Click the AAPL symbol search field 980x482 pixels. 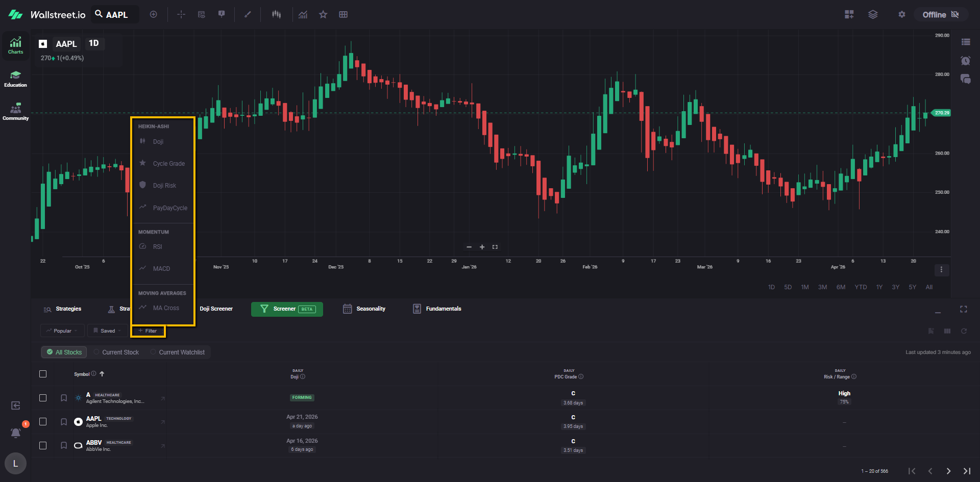pyautogui.click(x=117, y=15)
